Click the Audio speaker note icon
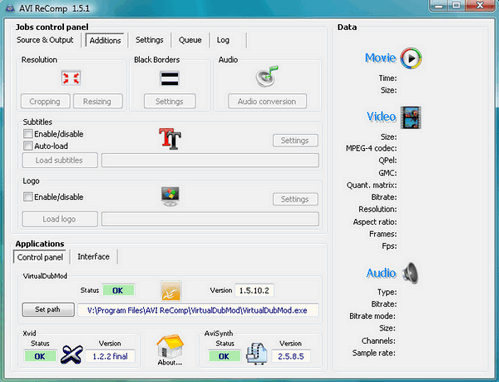499x382 pixels. coord(267,76)
